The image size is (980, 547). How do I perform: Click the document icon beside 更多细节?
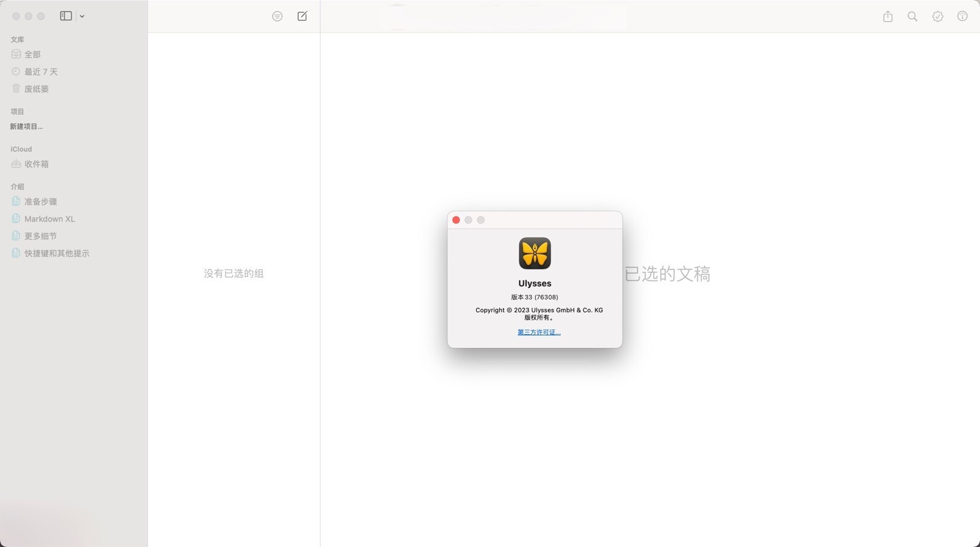click(x=16, y=236)
